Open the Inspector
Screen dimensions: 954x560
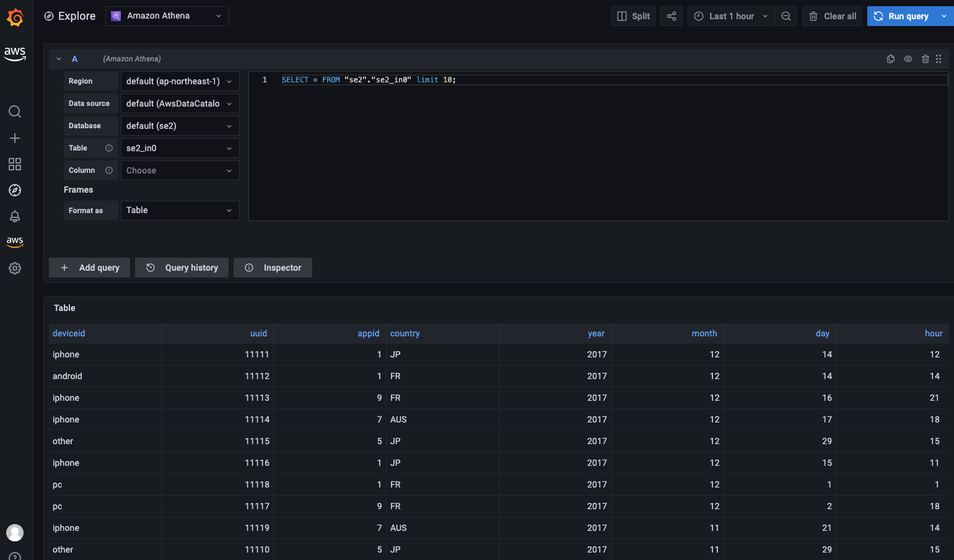point(273,268)
